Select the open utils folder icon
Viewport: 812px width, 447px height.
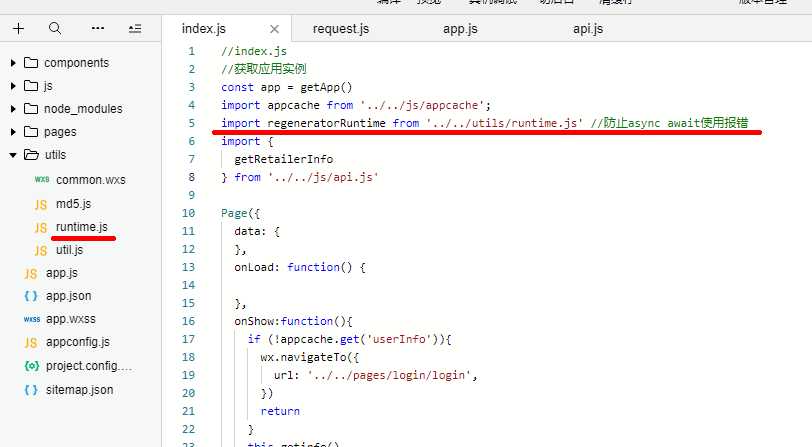pos(31,154)
